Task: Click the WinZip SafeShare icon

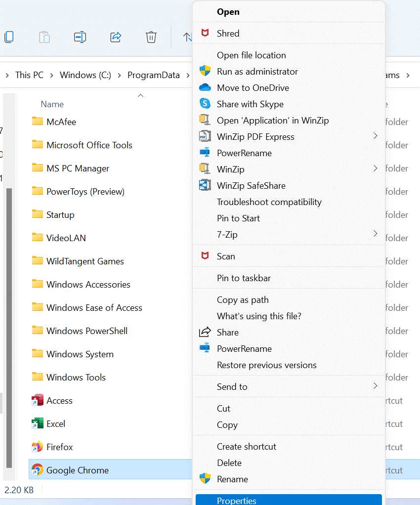Action: click(x=205, y=185)
